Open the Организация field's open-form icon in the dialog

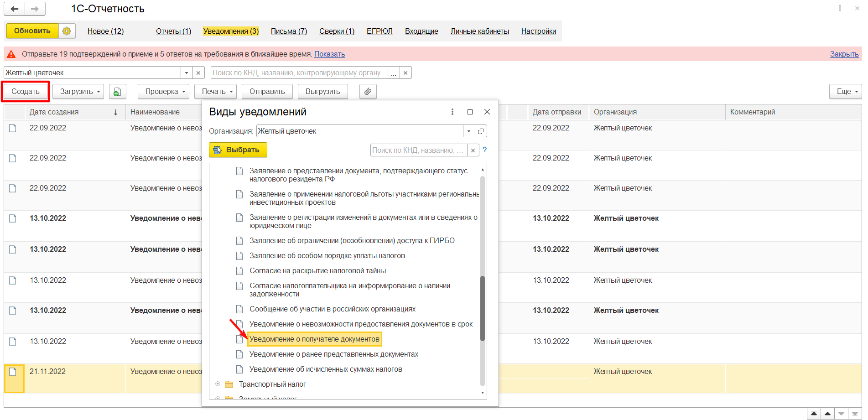[x=481, y=131]
